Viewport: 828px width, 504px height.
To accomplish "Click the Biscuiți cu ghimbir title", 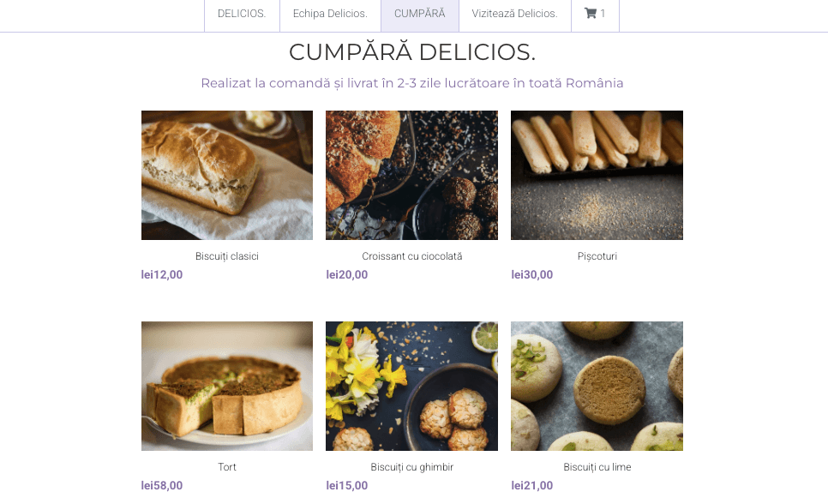I will (x=412, y=467).
